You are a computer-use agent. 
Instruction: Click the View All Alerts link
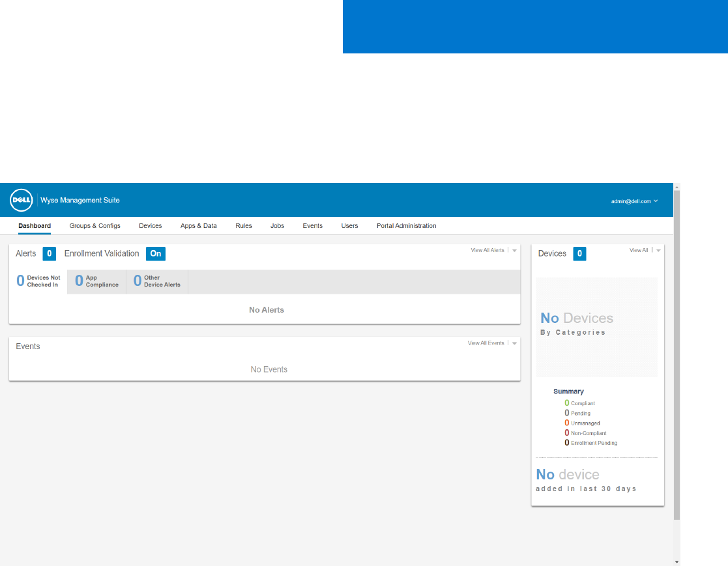487,250
